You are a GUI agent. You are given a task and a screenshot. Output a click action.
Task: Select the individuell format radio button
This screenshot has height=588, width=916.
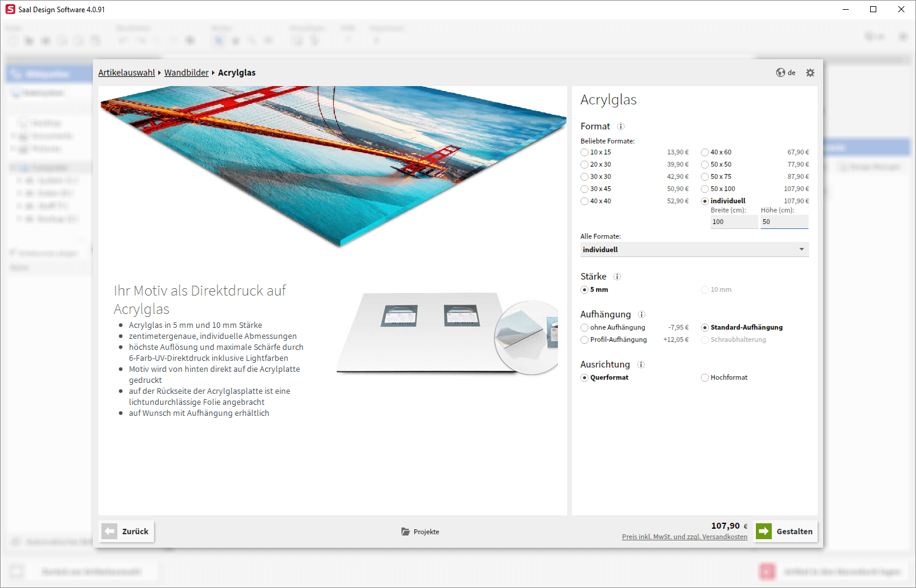tap(705, 201)
